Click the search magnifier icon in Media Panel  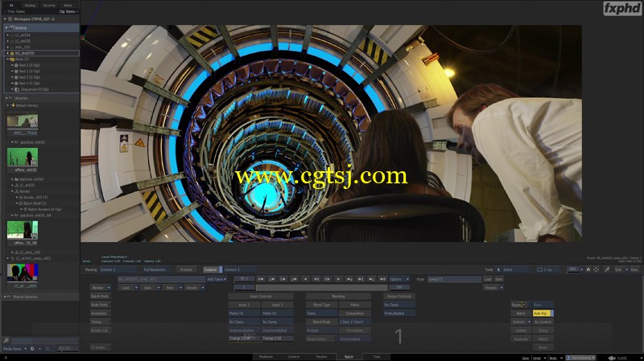point(6,340)
